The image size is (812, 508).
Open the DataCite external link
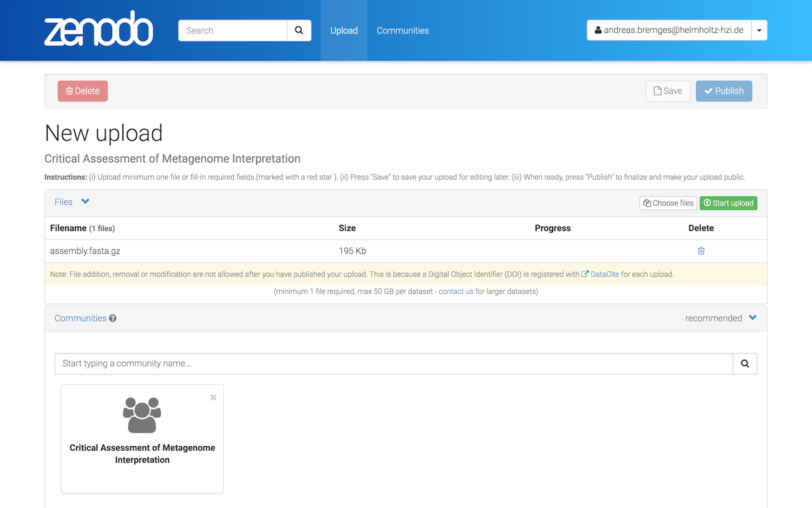coord(600,274)
